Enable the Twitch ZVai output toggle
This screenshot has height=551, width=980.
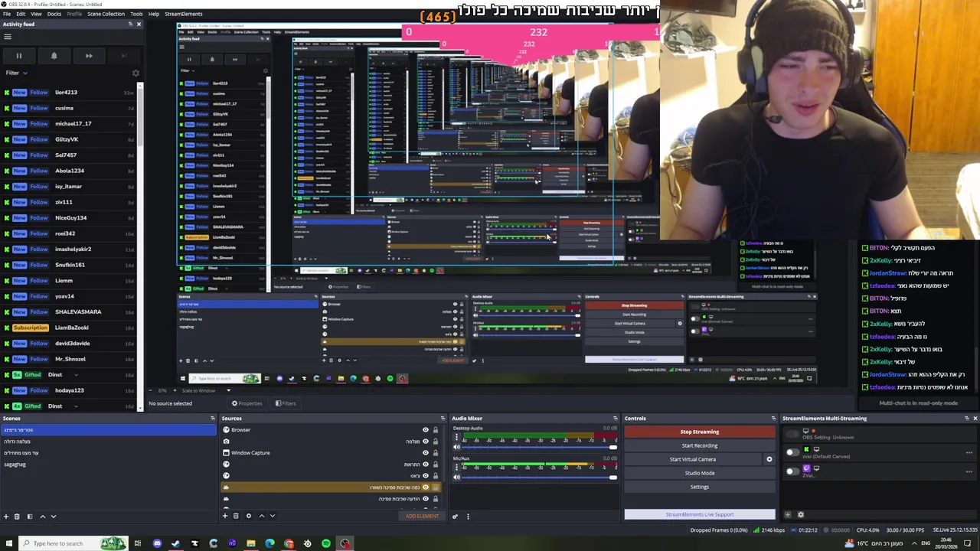792,471
